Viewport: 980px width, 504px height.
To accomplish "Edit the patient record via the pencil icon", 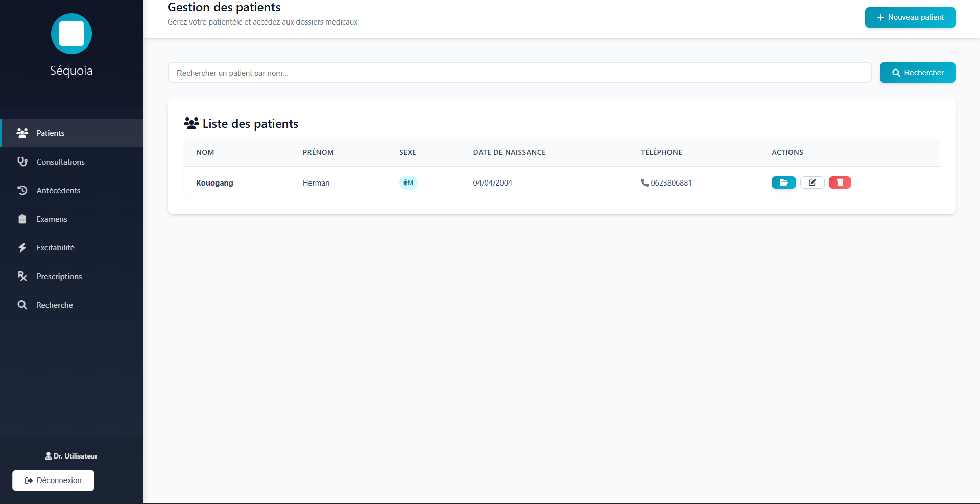I will (x=812, y=182).
